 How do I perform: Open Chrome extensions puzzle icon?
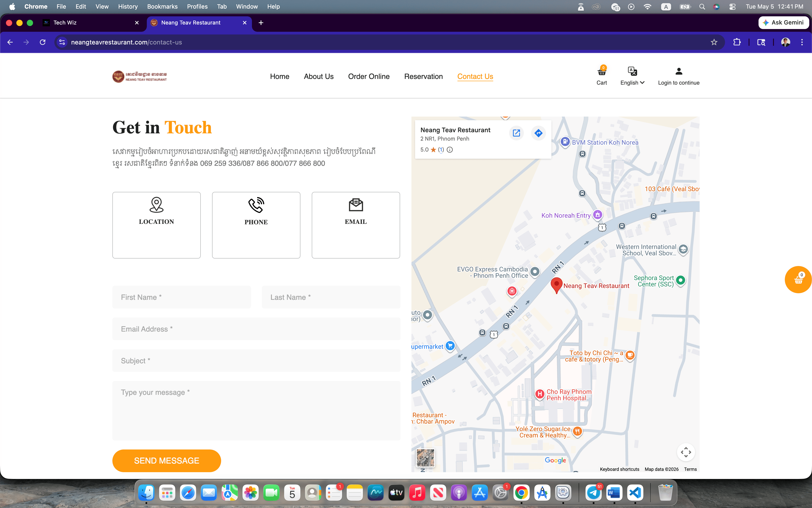point(737,42)
